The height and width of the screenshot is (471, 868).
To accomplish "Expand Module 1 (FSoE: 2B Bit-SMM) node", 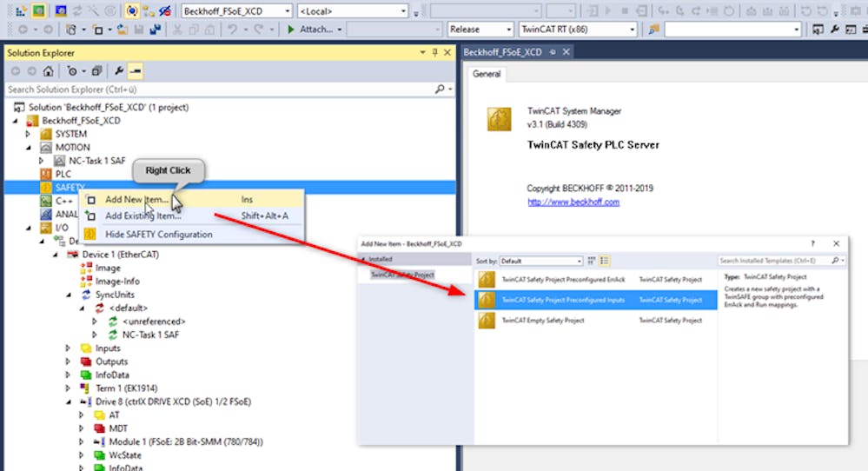I will (82, 441).
